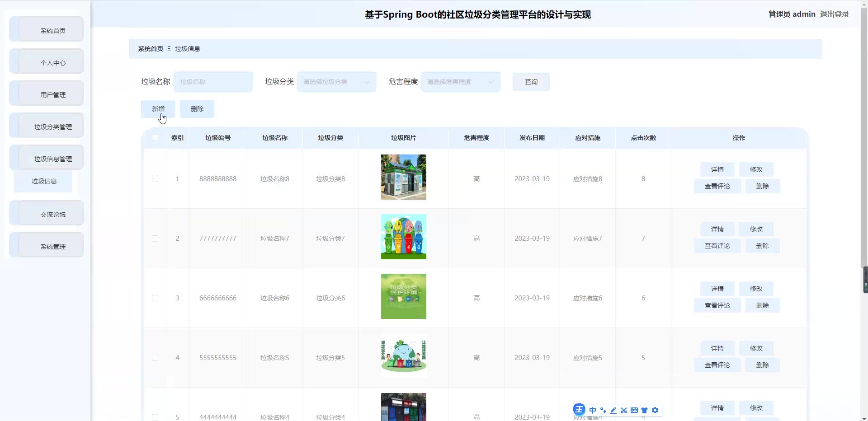
Task: Toggle Chinese/English input mode icon
Action: [593, 410]
